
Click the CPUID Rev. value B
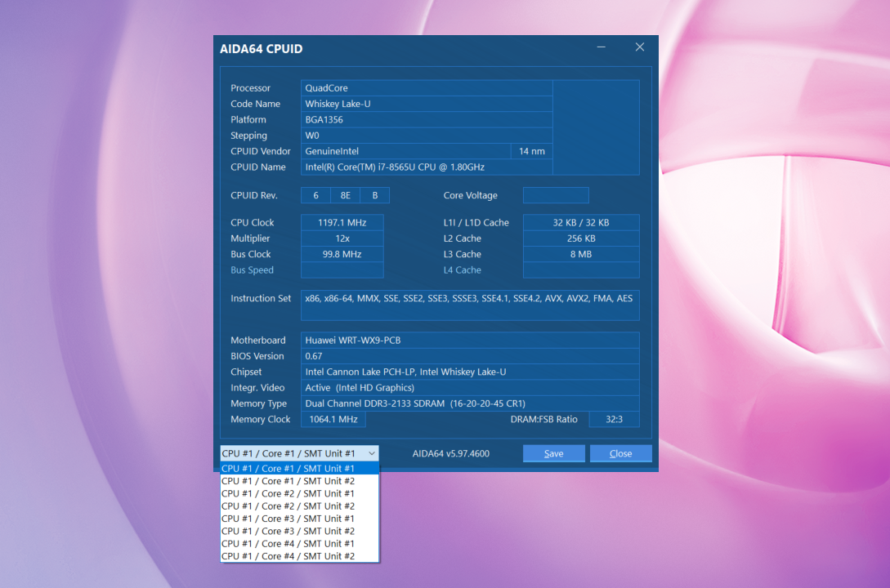click(x=374, y=196)
